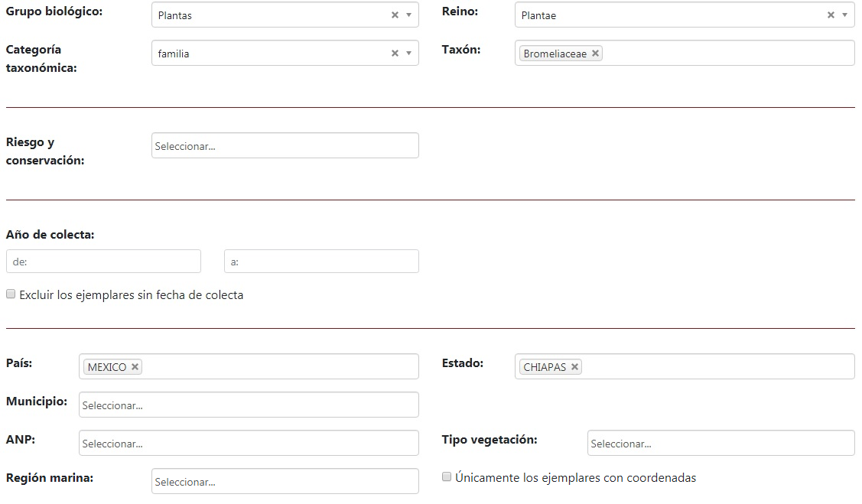Click the Año de colecta 'de:' field

103,262
